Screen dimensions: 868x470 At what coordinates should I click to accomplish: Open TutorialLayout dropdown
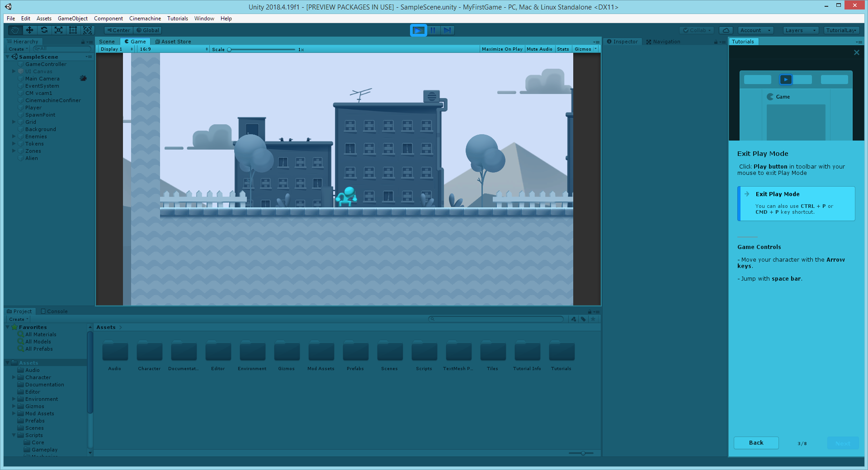(x=841, y=30)
